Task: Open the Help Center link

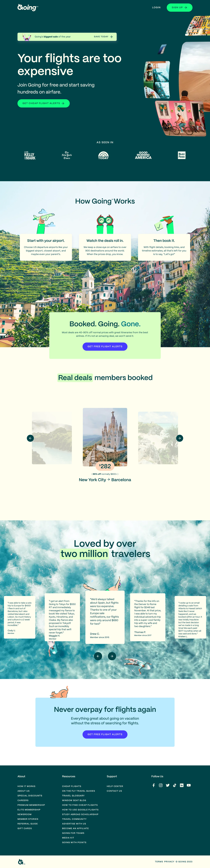Action: [x=115, y=786]
